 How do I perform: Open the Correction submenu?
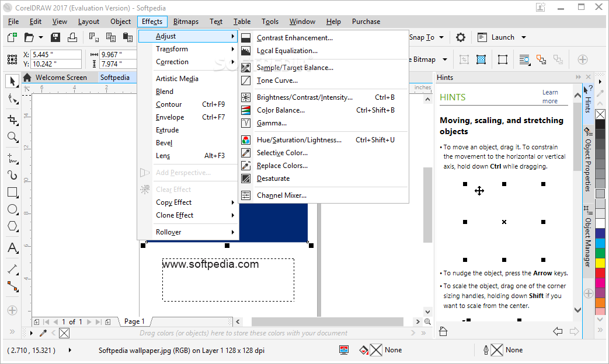[x=188, y=62]
